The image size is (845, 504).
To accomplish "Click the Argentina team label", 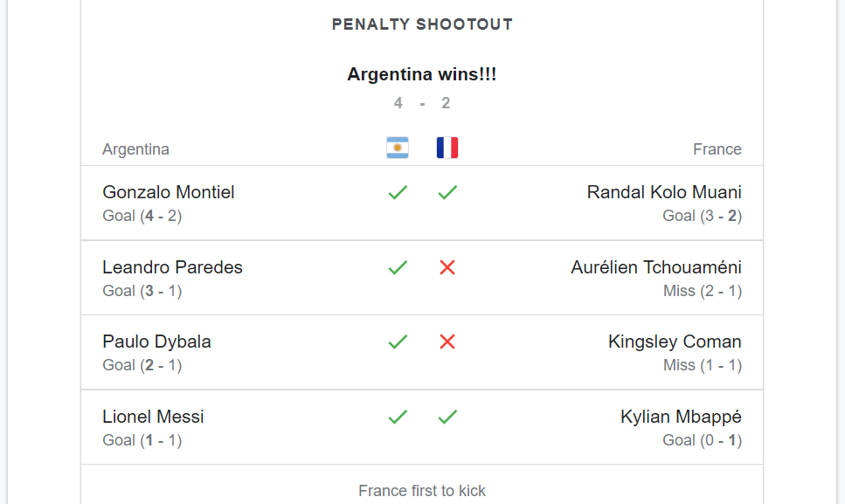I will pos(135,149).
